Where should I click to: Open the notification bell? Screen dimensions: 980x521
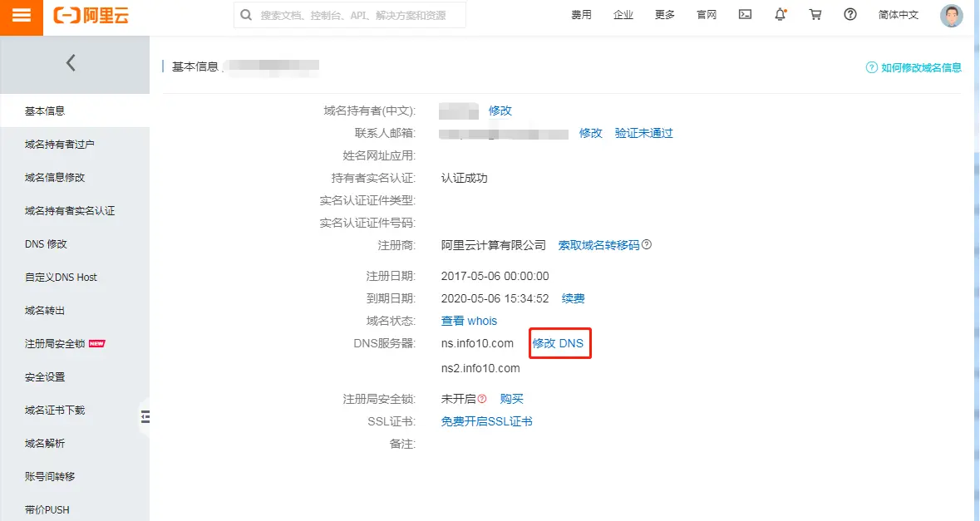click(780, 15)
